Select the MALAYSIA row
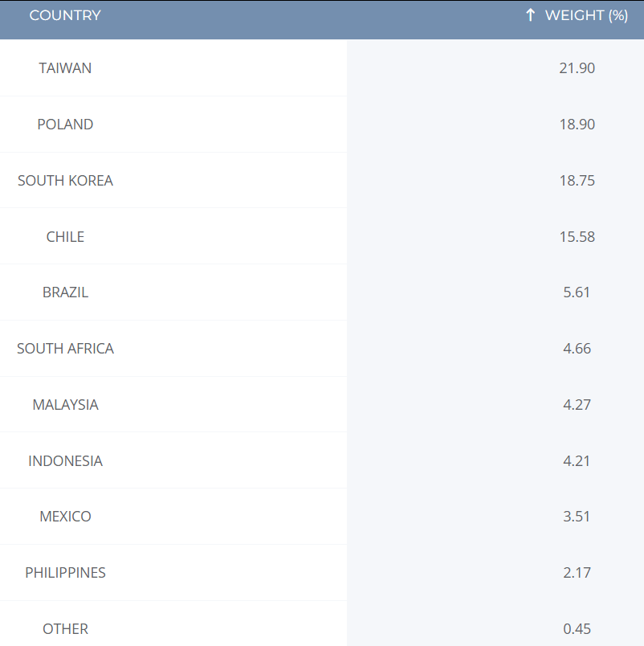The height and width of the screenshot is (646, 644). click(x=65, y=404)
